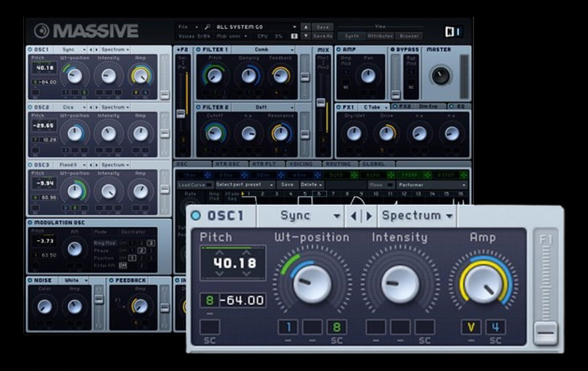This screenshot has width=588, height=371.
Task: Open the Performer type dropdown
Action: click(433, 185)
